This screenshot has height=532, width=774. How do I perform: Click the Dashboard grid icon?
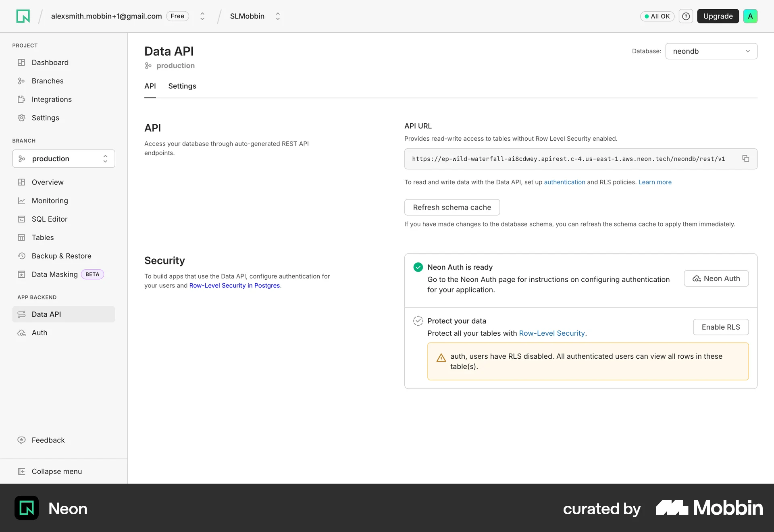21,62
